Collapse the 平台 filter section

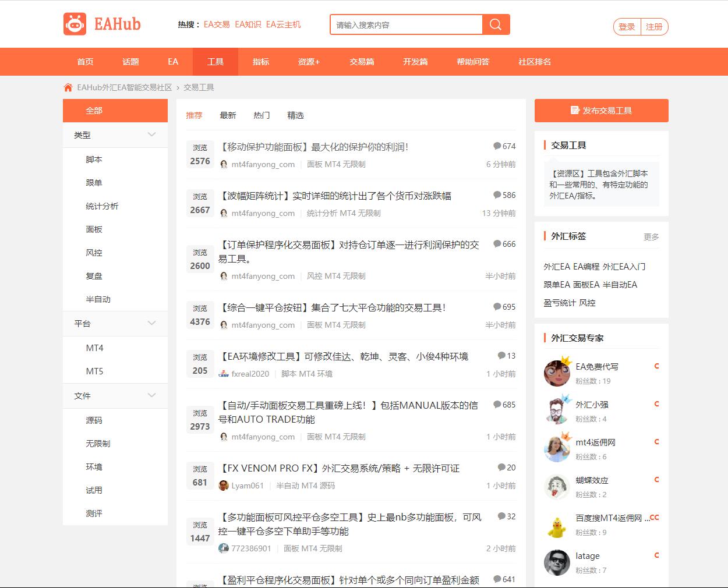[x=151, y=323]
